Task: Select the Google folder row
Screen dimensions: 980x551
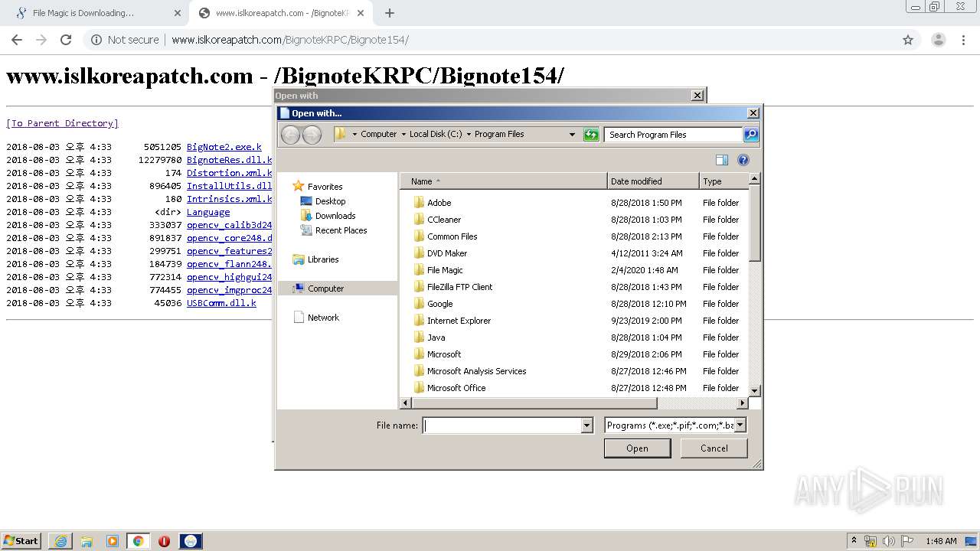Action: tap(574, 304)
